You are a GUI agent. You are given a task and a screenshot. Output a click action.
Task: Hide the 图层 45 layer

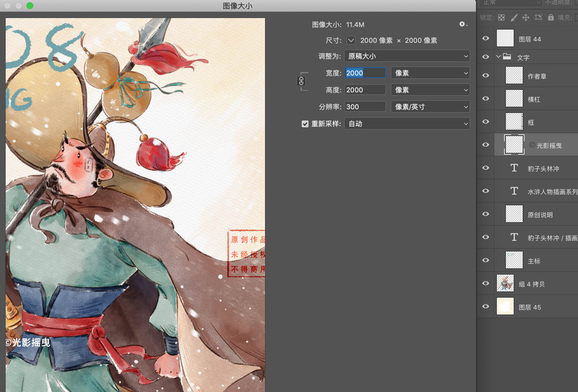pos(486,307)
